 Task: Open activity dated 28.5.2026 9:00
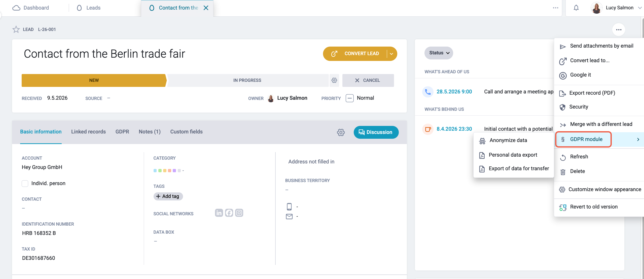click(454, 92)
